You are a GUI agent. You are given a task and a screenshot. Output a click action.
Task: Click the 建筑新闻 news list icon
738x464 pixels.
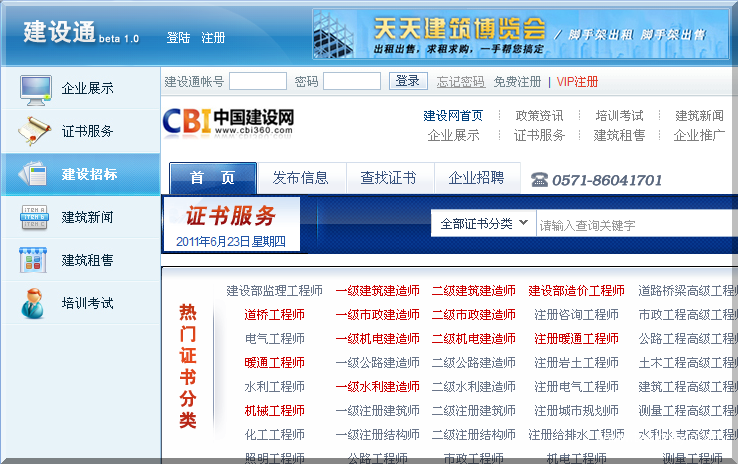(36, 217)
